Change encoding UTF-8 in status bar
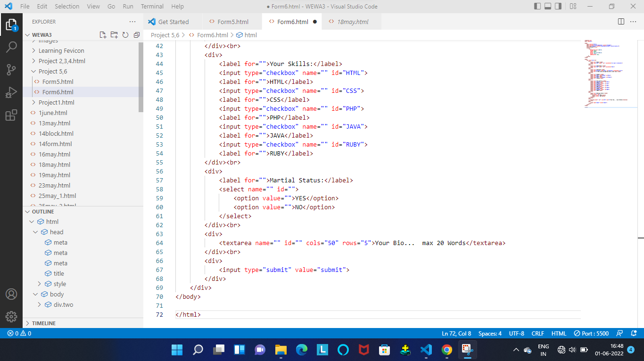 (x=517, y=333)
